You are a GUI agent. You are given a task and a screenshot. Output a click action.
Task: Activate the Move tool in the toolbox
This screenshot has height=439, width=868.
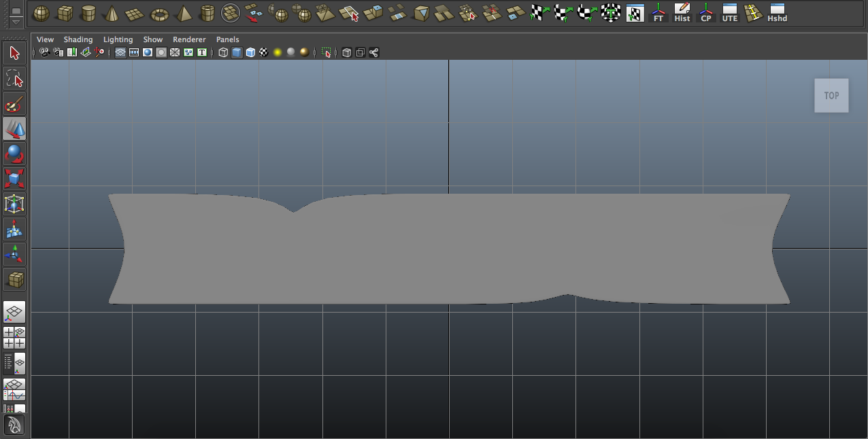point(14,128)
